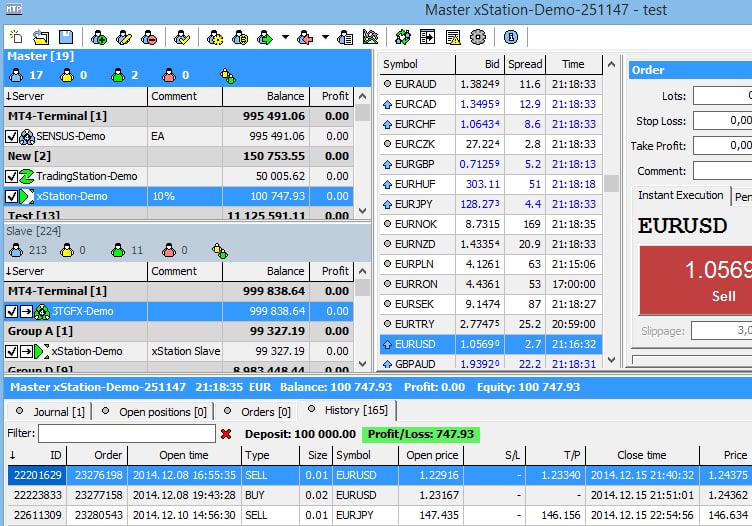Open settings via gray gear icon
The image size is (752, 526).
coord(478,37)
